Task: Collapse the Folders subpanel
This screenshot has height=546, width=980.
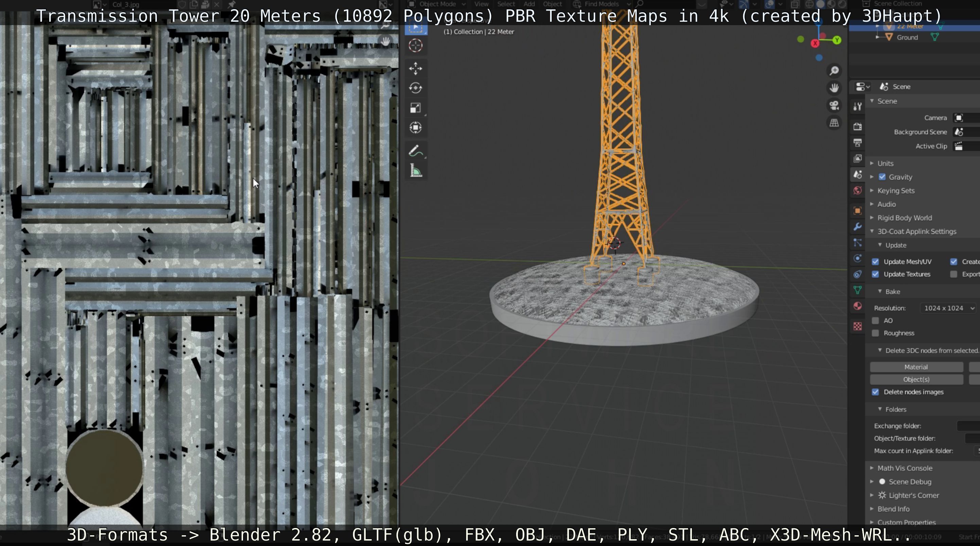Action: [x=895, y=409]
